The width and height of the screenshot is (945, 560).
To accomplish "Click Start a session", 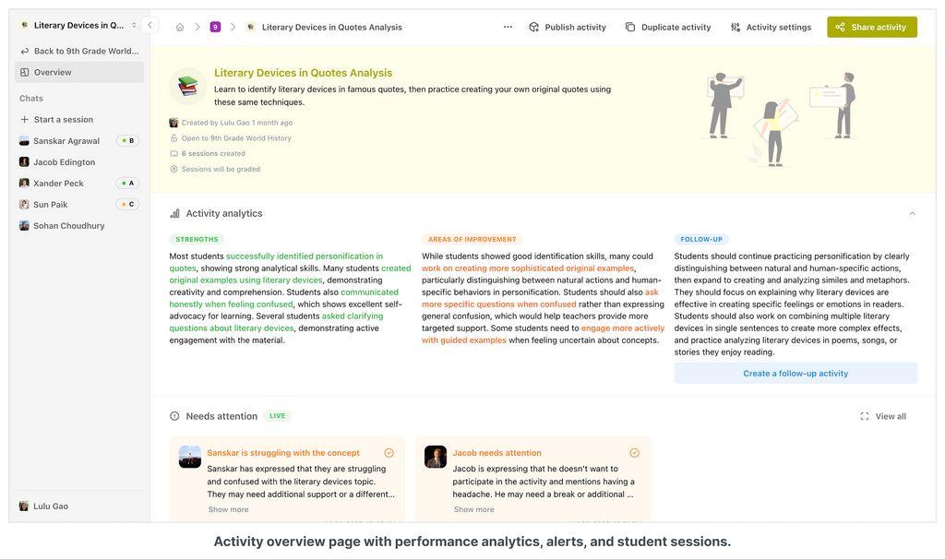I will click(x=79, y=119).
